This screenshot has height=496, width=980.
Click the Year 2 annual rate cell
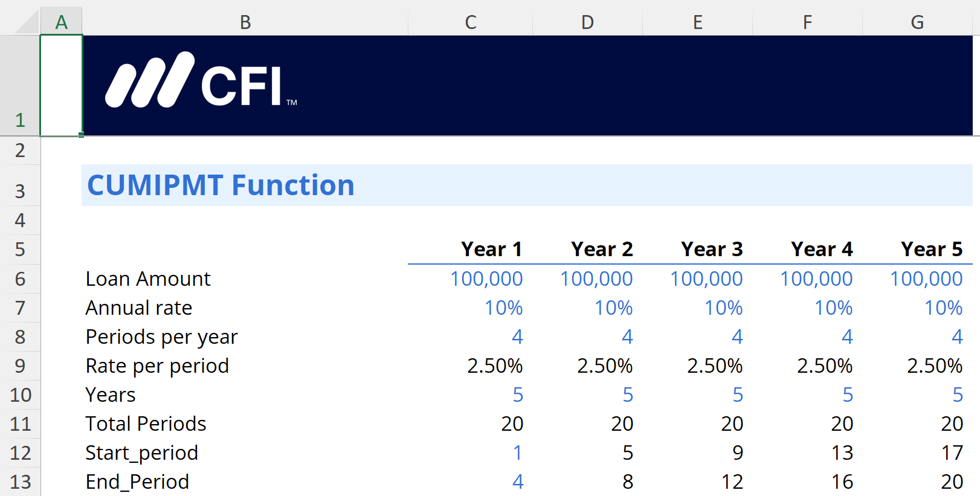(x=613, y=308)
